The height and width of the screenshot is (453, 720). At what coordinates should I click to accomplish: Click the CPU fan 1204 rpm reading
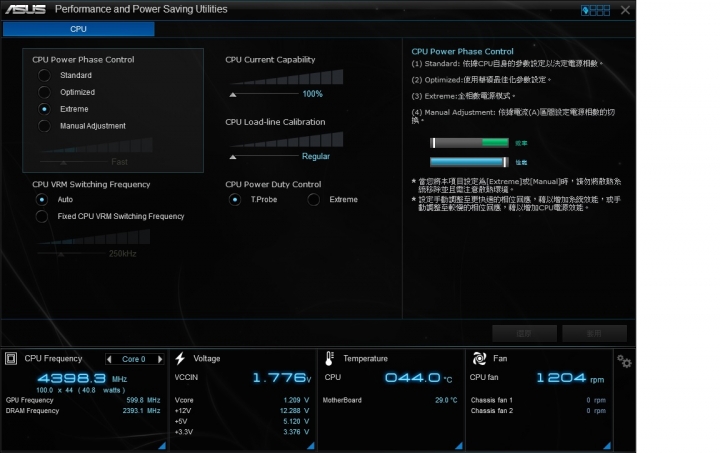point(570,378)
